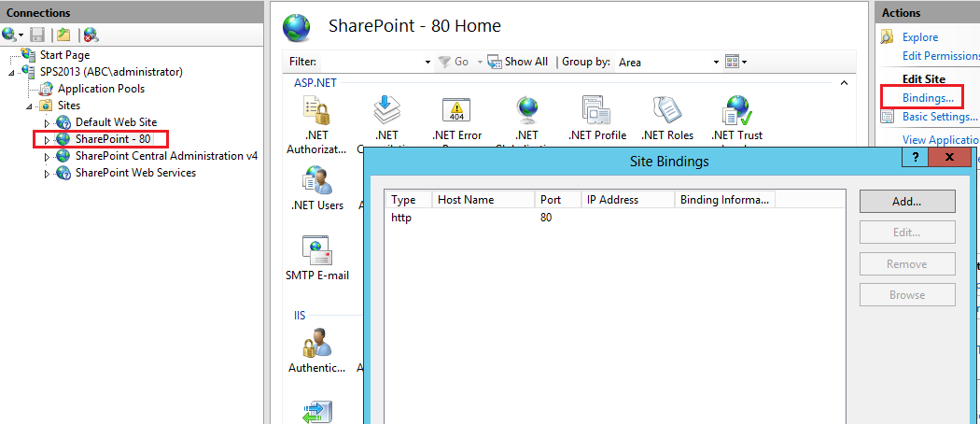Collapse the ASP.NET group chevron
This screenshot has height=424, width=980.
844,82
